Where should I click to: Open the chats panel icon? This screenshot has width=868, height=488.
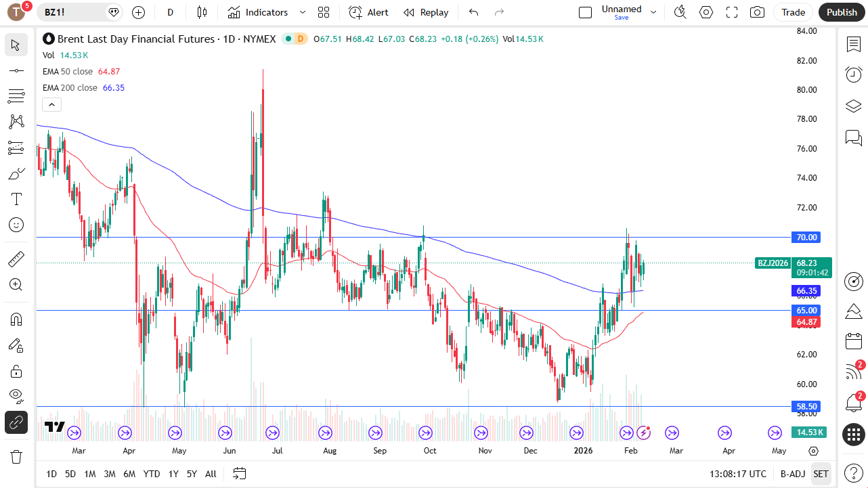[x=854, y=138]
